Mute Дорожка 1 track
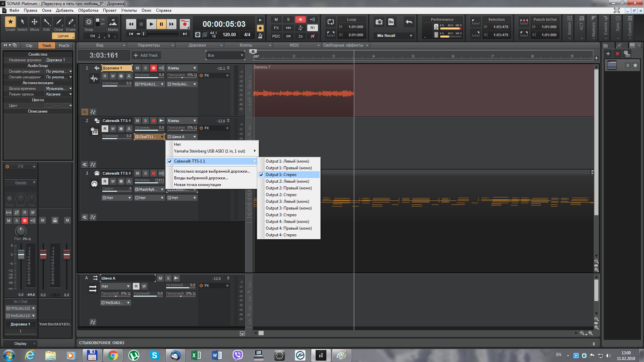 (138, 68)
